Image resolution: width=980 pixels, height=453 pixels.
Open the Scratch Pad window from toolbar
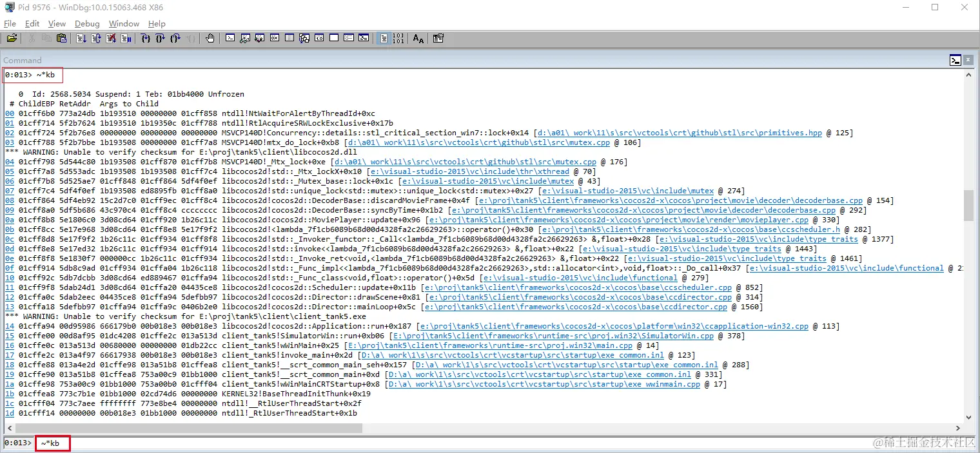(334, 38)
